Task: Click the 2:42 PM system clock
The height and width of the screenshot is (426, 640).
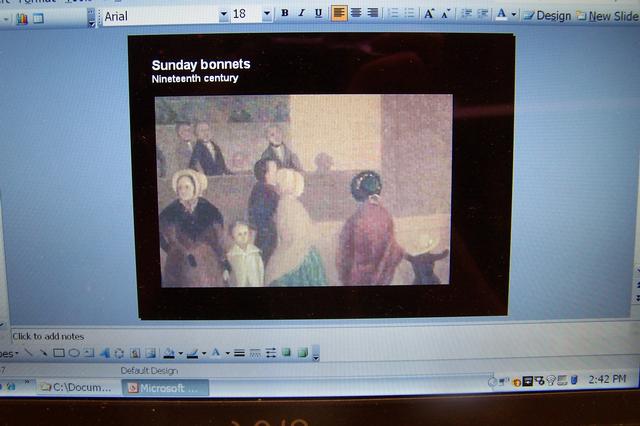Action: 607,379
